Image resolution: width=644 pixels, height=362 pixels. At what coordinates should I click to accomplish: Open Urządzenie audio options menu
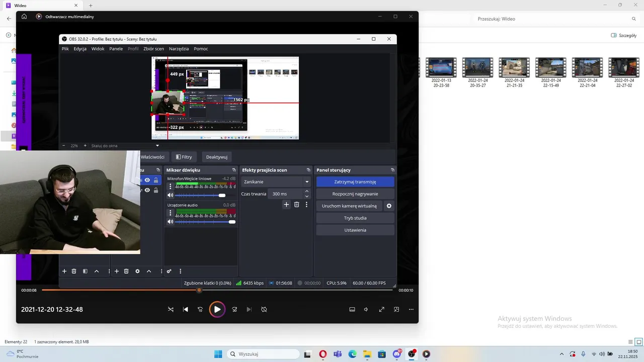click(170, 213)
